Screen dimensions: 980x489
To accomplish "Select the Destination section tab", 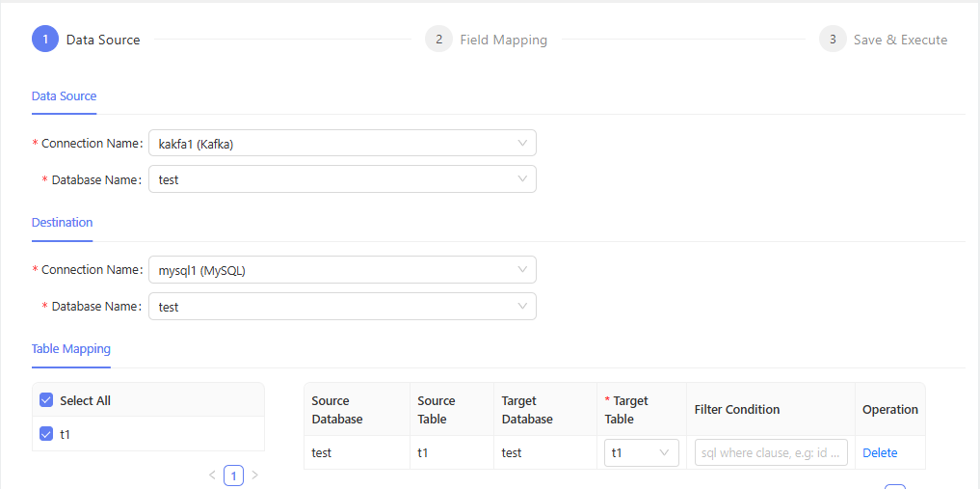I will pos(62,223).
